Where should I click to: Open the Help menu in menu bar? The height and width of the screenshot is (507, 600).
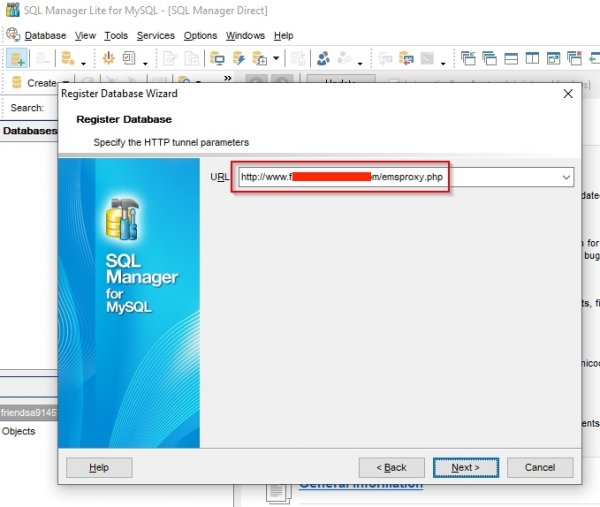click(284, 36)
